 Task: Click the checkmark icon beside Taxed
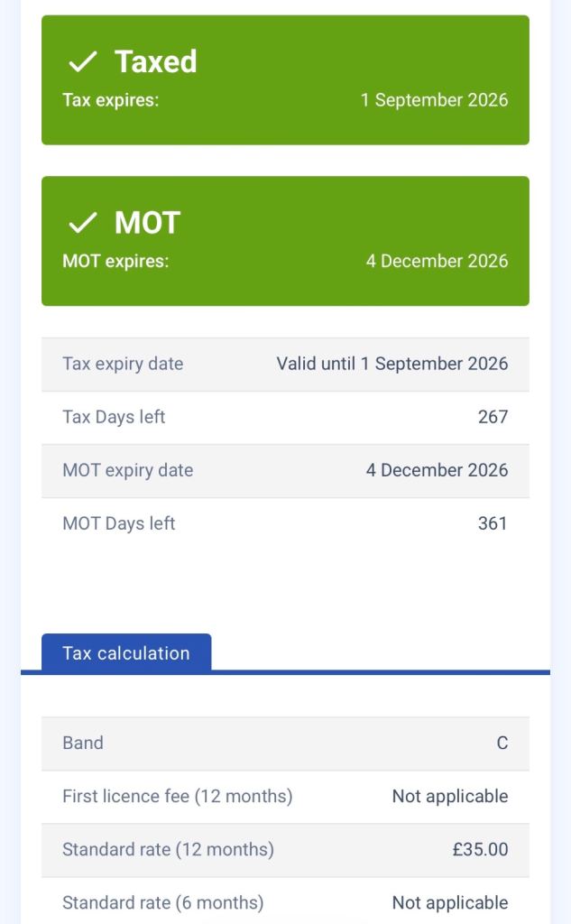click(82, 61)
